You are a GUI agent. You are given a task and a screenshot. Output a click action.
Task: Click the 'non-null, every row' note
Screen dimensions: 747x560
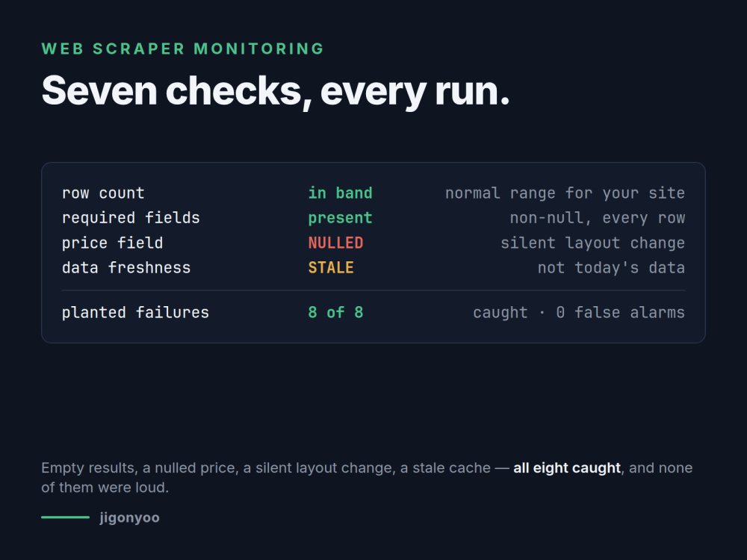tap(598, 217)
